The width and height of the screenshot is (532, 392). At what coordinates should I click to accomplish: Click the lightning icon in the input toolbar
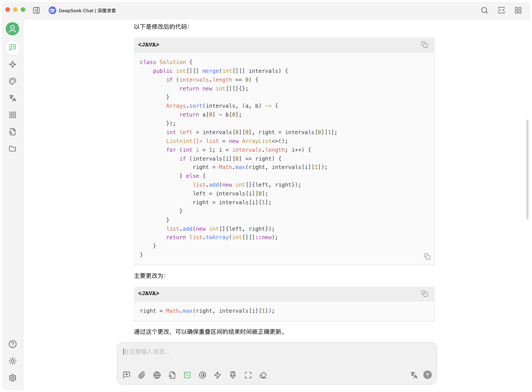217,375
